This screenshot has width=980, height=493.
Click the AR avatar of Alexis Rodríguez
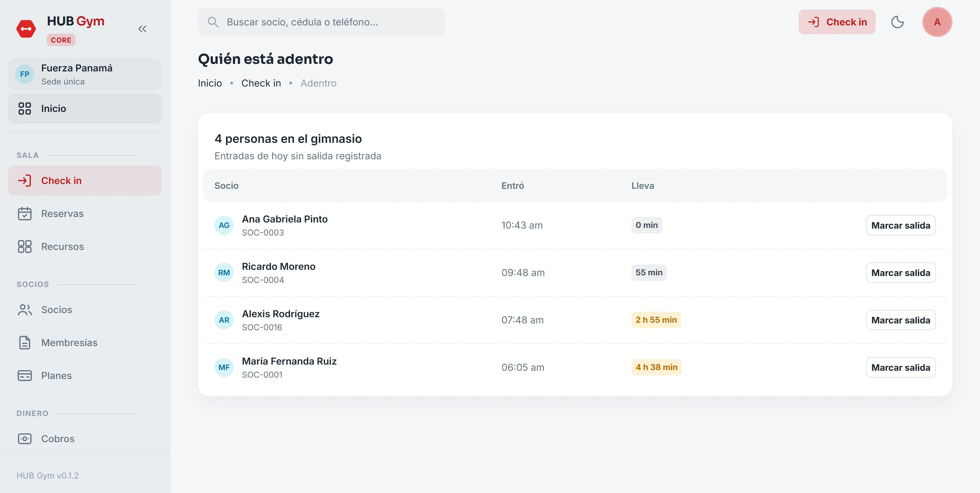tap(224, 320)
